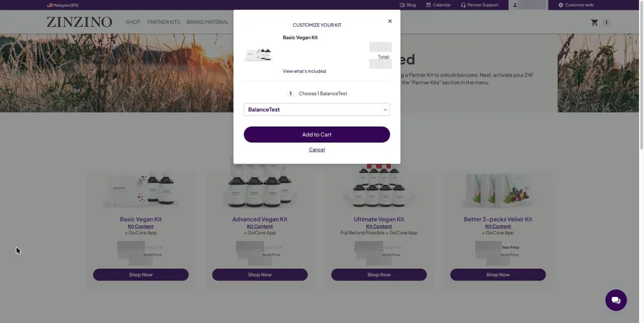Click Better 3-packs Velixir Kit card title

tap(498, 219)
